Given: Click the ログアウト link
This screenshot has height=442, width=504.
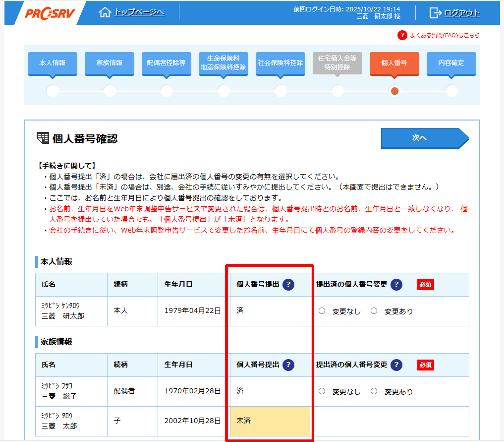Looking at the screenshot, I should pos(462,13).
